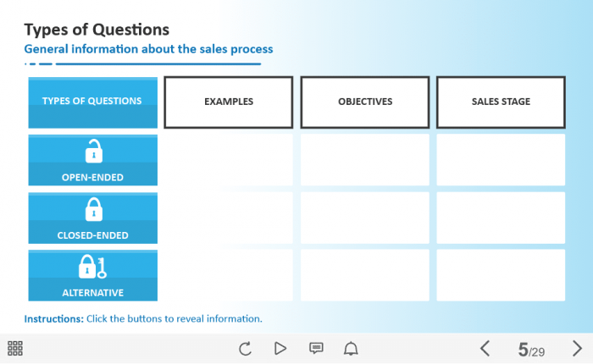Open the captions speech bubble icon
593x364 pixels.
316,348
